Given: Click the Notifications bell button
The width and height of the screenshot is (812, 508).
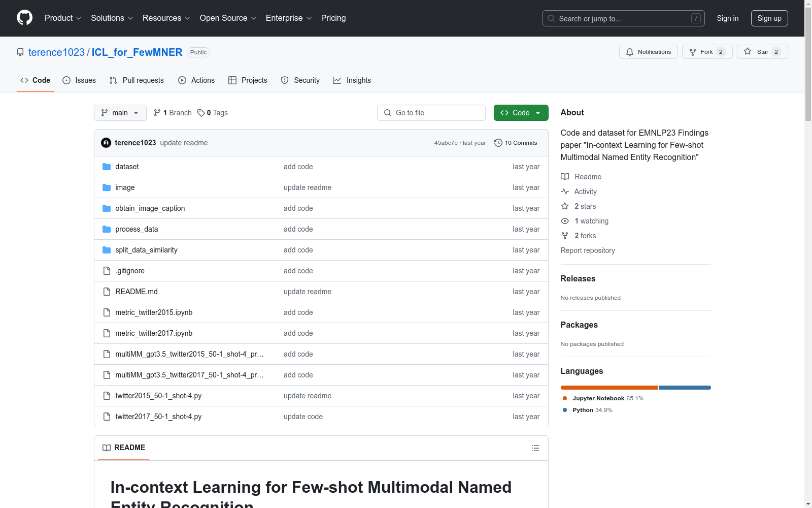Looking at the screenshot, I should tap(648, 52).
